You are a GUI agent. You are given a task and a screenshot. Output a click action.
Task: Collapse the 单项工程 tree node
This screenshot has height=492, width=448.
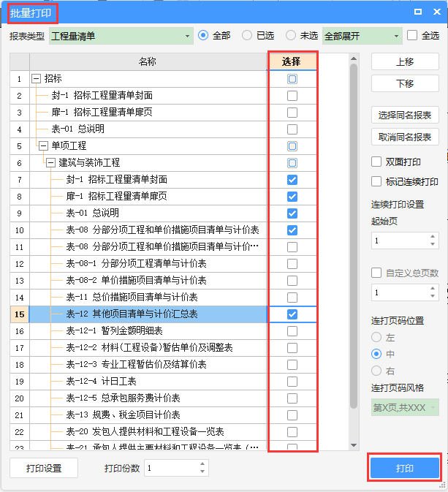(43, 146)
